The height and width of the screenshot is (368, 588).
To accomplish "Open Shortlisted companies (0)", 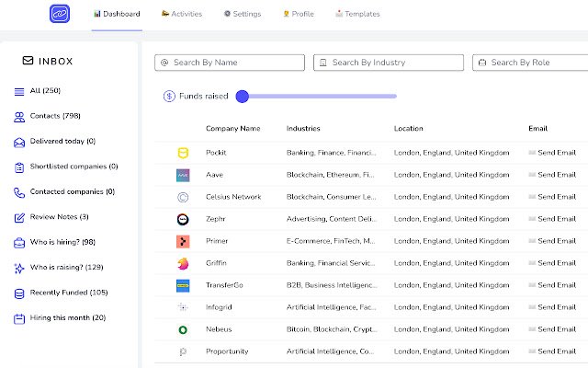I will pos(73,166).
